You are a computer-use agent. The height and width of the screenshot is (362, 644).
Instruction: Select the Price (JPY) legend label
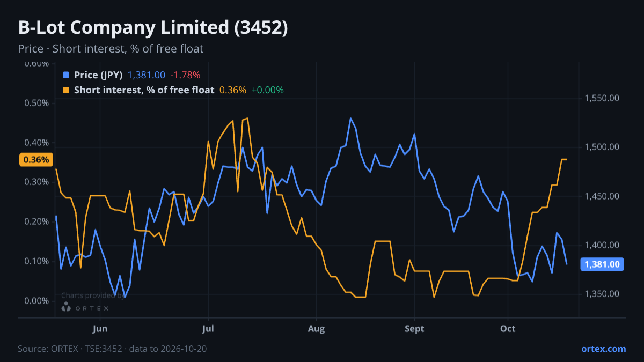tap(98, 75)
